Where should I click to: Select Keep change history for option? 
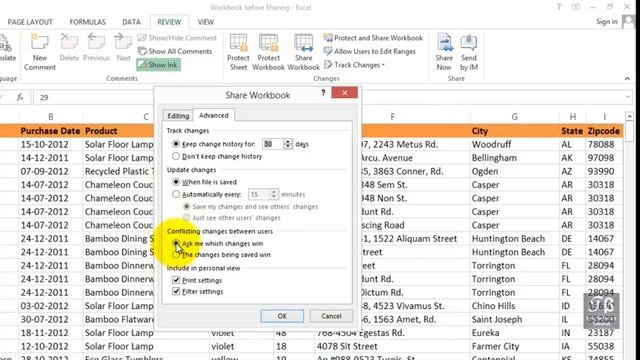click(x=215, y=144)
